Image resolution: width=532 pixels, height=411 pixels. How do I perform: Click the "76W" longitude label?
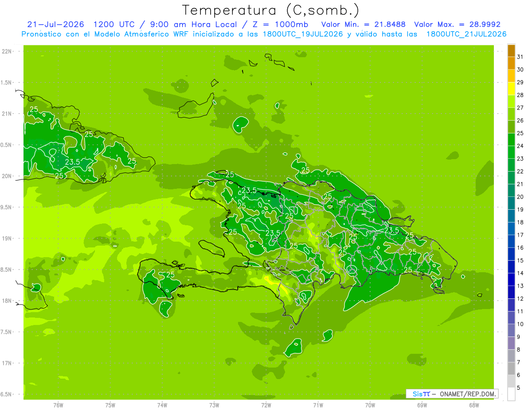point(58,405)
